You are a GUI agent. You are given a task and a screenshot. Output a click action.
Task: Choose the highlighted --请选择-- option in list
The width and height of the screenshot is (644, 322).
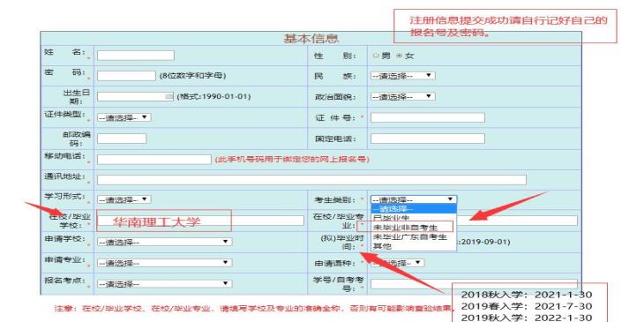[414, 209]
